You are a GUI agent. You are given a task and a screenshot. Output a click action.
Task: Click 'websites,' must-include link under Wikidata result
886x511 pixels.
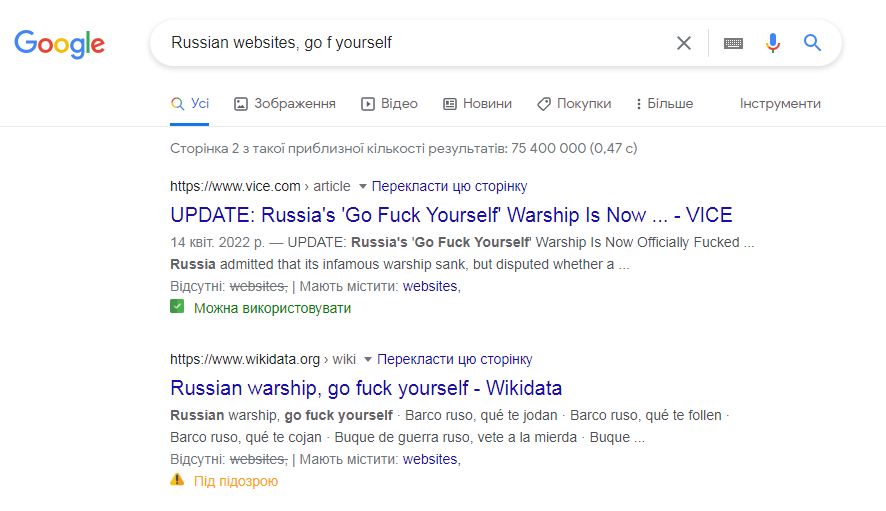(432, 459)
